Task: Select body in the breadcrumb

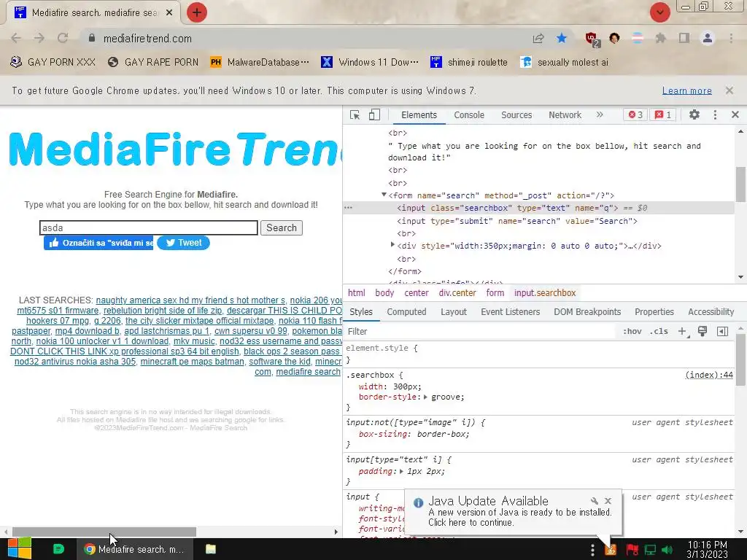Action: point(384,293)
